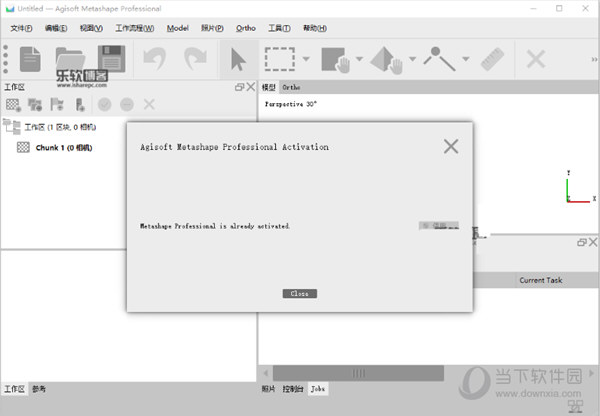The width and height of the screenshot is (600, 416).
Task: Click the Add scale bar icon
Action: tap(80, 104)
